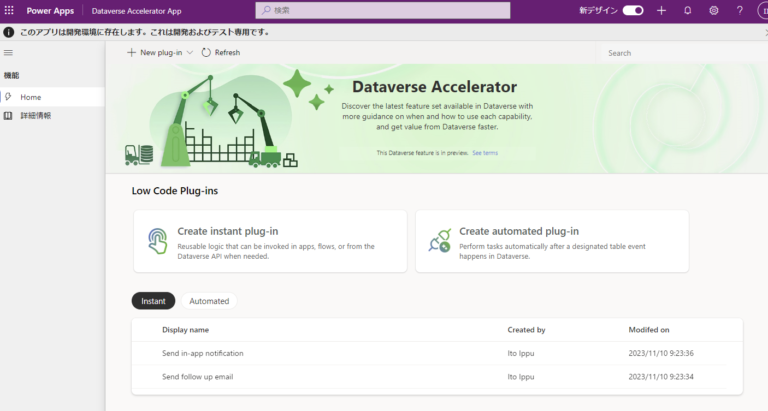
Task: Click the See terms link
Action: coord(485,153)
